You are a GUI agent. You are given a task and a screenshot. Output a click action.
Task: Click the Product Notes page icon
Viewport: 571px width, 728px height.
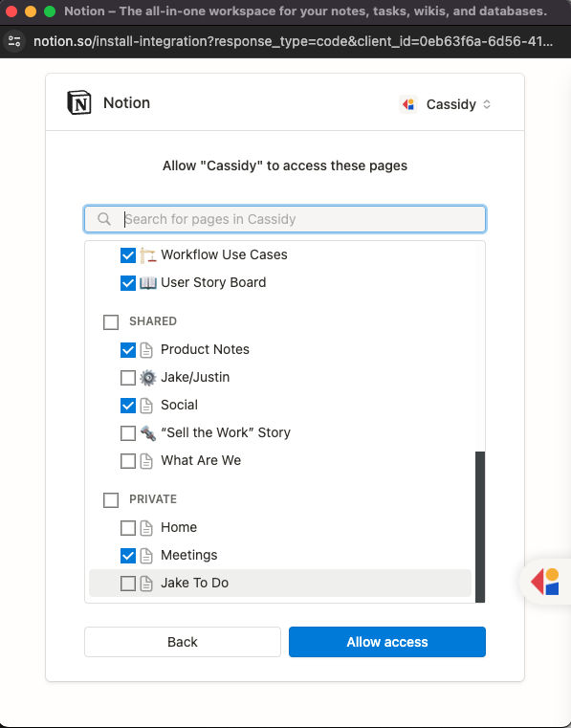pos(146,350)
